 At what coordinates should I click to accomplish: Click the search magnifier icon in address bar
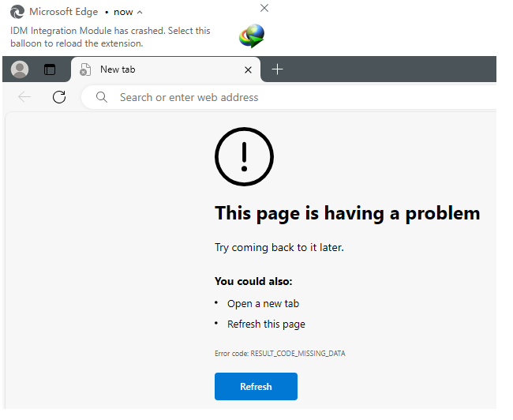(102, 97)
